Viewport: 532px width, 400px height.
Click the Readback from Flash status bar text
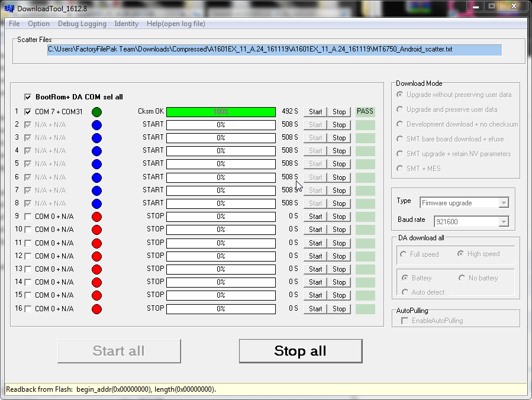111,389
